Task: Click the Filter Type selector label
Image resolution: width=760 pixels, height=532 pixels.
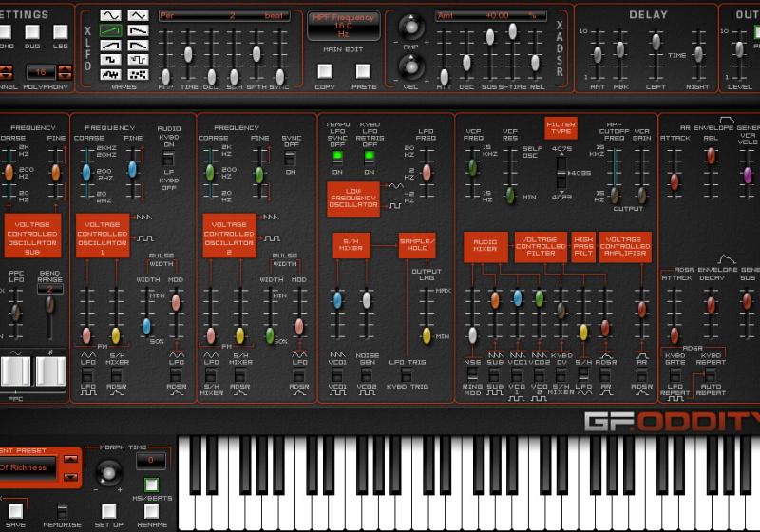Action: pyautogui.click(x=560, y=127)
